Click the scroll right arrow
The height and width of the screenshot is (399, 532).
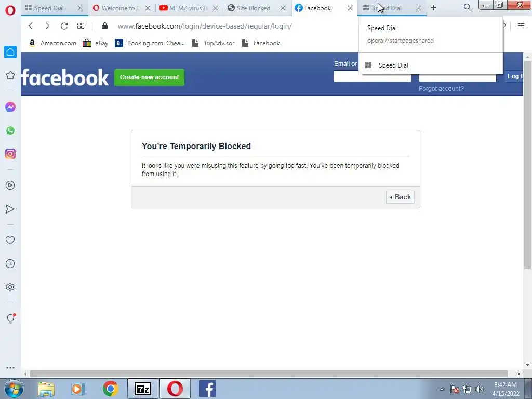(x=519, y=374)
